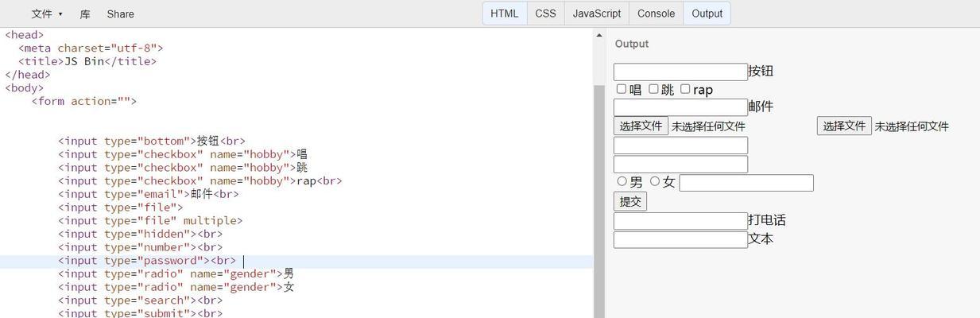Viewport: 980px width, 318px height.
Task: Focus the password input above gender radios
Action: coord(680,165)
